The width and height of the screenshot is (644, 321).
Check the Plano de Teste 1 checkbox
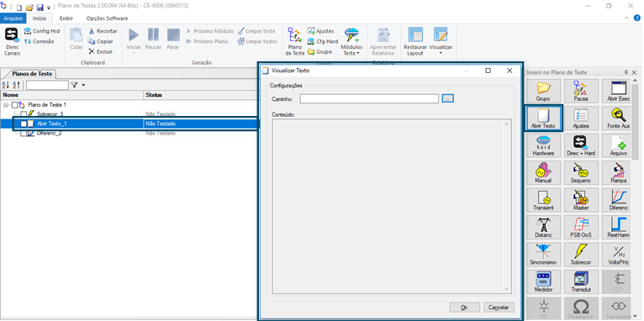pos(15,105)
